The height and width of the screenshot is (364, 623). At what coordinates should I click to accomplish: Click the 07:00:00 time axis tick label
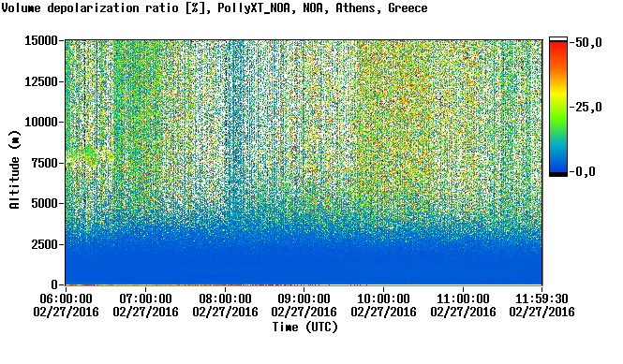(x=145, y=298)
